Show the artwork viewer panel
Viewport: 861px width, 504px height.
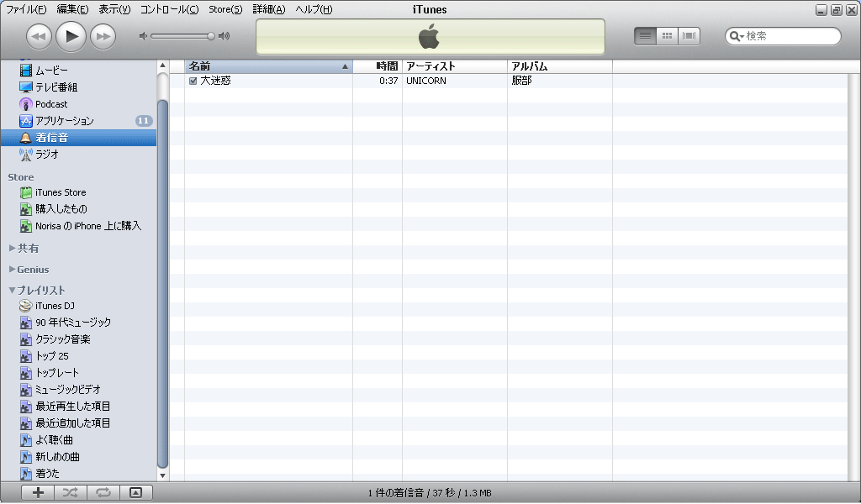click(x=135, y=492)
